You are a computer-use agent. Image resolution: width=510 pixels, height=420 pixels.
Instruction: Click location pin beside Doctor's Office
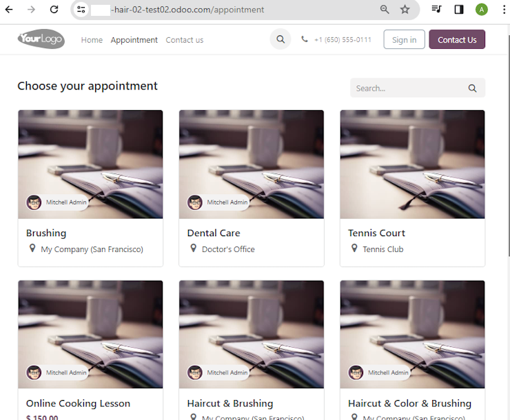click(193, 249)
